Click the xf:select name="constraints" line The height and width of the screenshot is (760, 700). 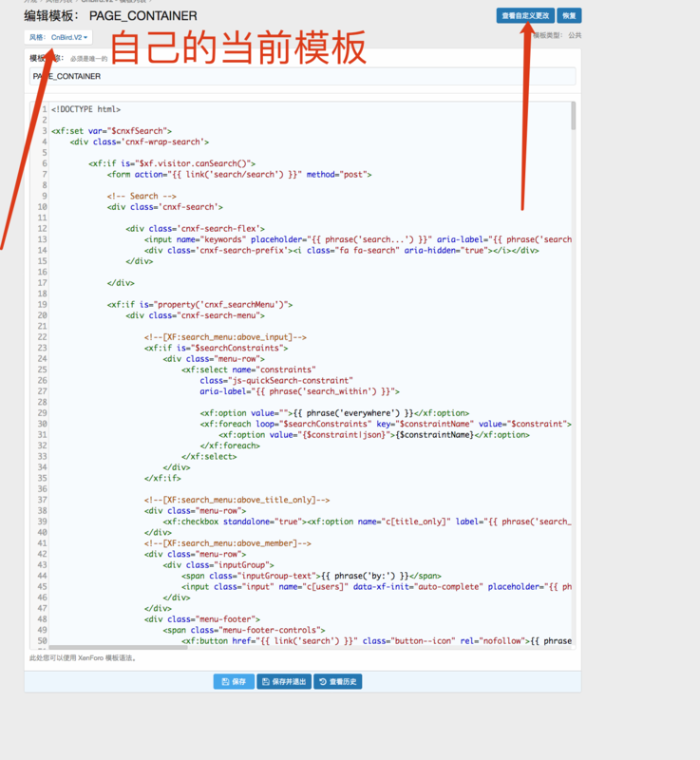coord(249,370)
